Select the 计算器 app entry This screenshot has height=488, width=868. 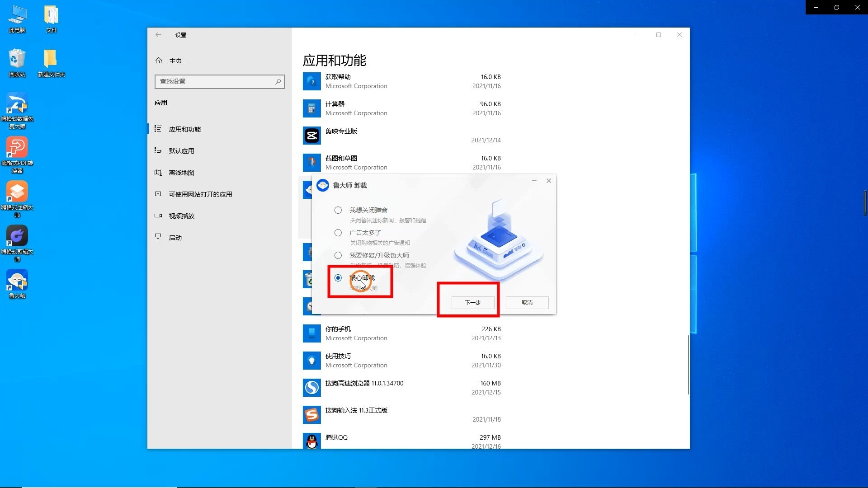pos(402,108)
